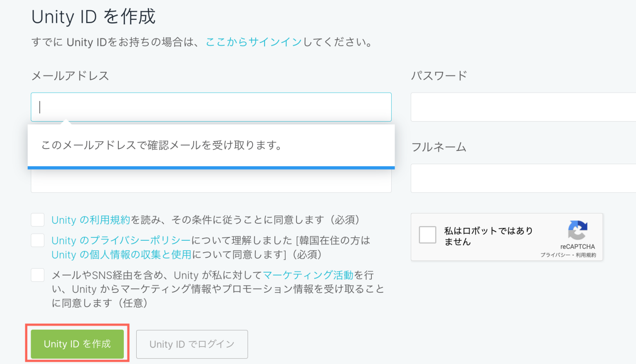This screenshot has width=636, height=364.
Task: Click the confirmation email tooltip message
Action: pos(161,146)
